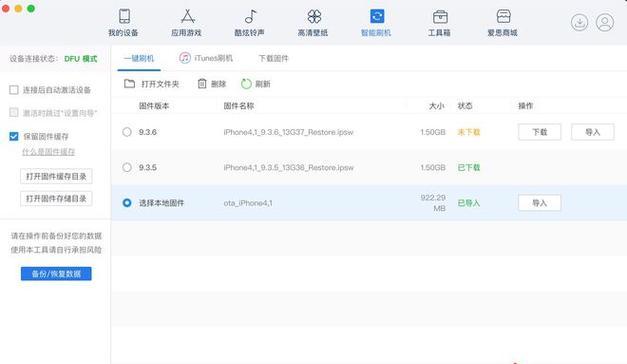Click the green macOS zoom button
Image resolution: width=627 pixels, height=364 pixels.
point(31,8)
